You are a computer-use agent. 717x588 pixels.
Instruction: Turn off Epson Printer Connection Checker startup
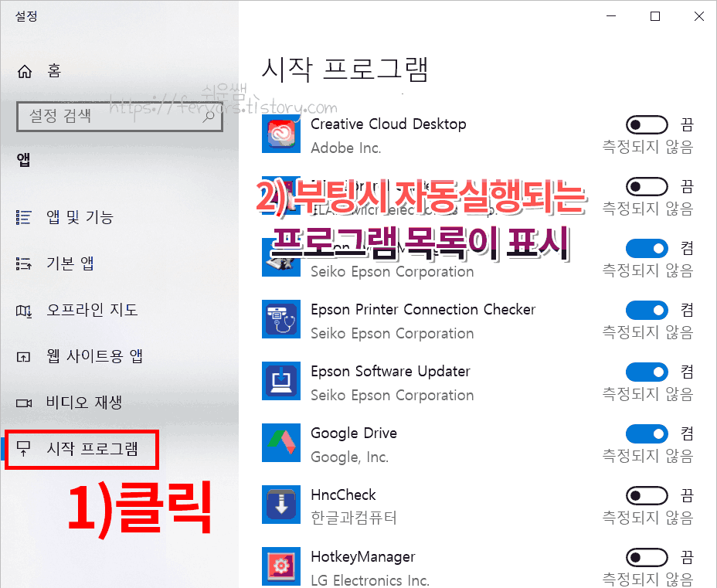pyautogui.click(x=647, y=310)
